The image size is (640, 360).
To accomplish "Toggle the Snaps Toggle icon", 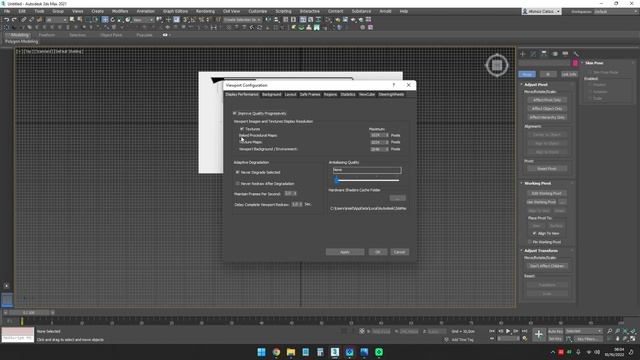I will (x=186, y=20).
